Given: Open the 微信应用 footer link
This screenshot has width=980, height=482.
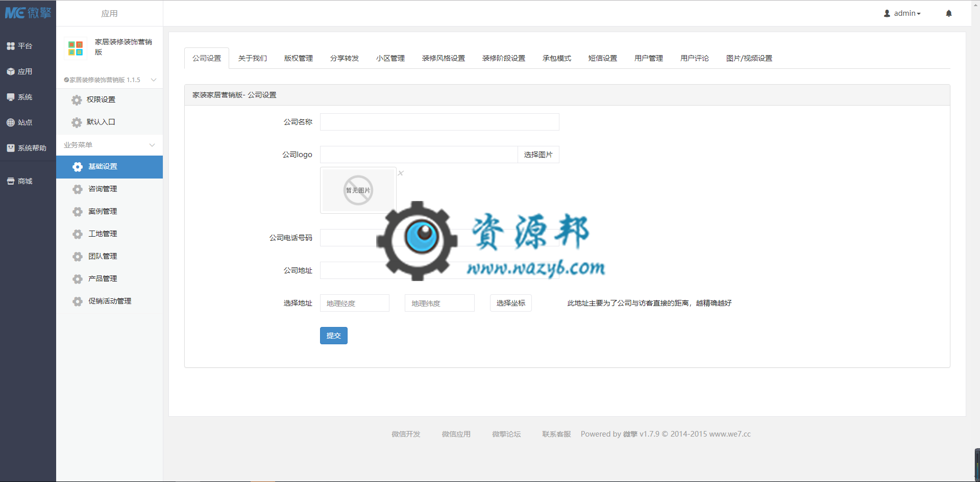Looking at the screenshot, I should tap(456, 434).
